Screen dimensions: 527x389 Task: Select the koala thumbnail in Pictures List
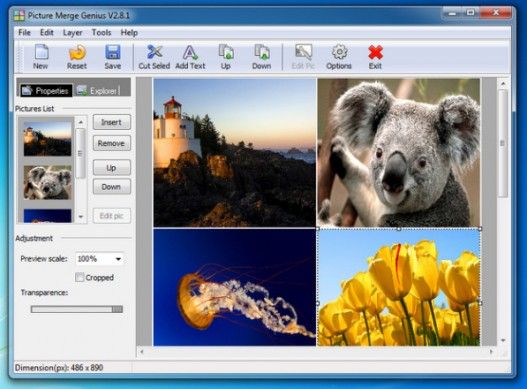coord(47,183)
